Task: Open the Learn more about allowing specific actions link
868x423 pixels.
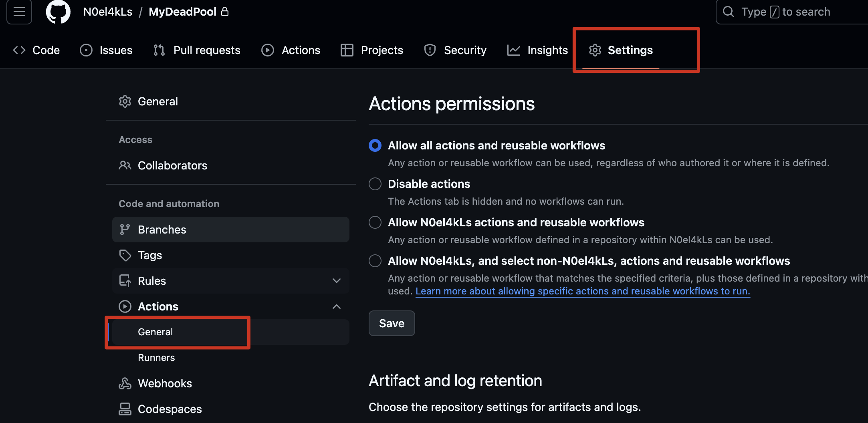Action: coord(583,291)
